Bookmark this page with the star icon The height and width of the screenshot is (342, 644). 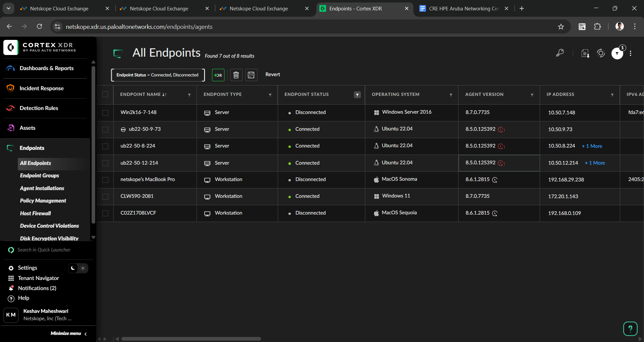pos(561,27)
